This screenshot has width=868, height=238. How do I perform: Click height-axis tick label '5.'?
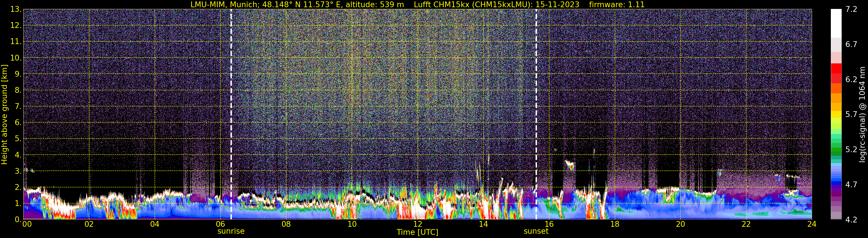click(18, 139)
